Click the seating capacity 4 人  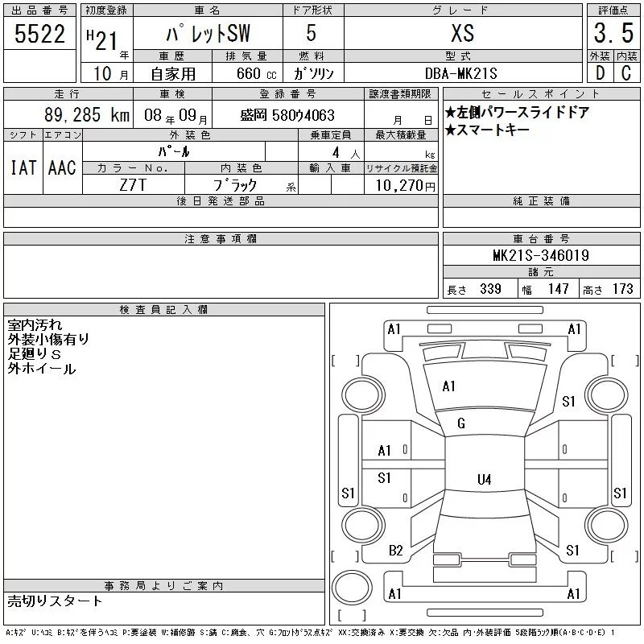tap(345, 153)
